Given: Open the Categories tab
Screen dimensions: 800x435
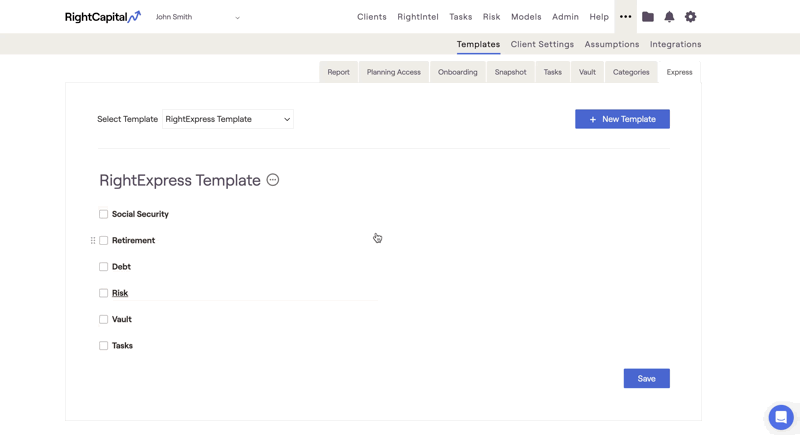Looking at the screenshot, I should click(631, 72).
